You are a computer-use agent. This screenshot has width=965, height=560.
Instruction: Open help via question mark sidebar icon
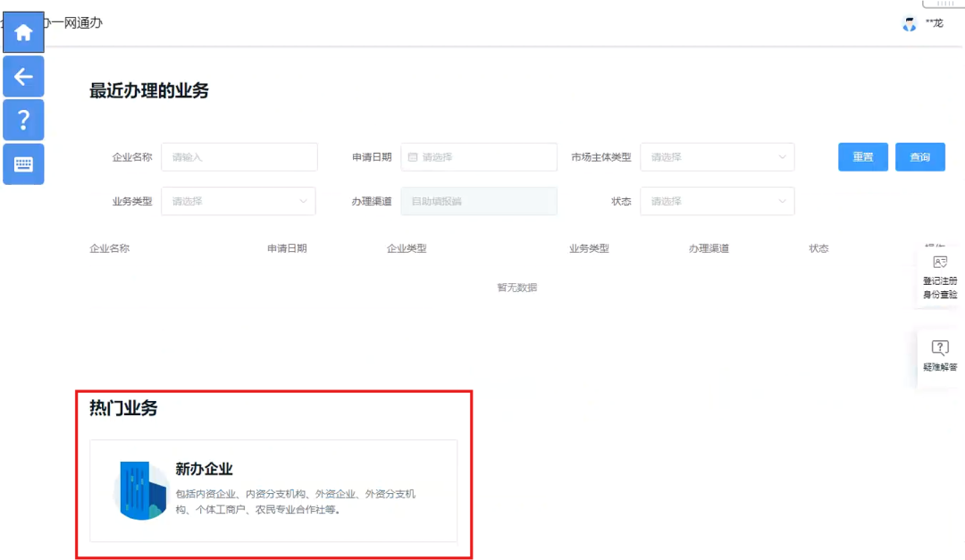pos(22,120)
